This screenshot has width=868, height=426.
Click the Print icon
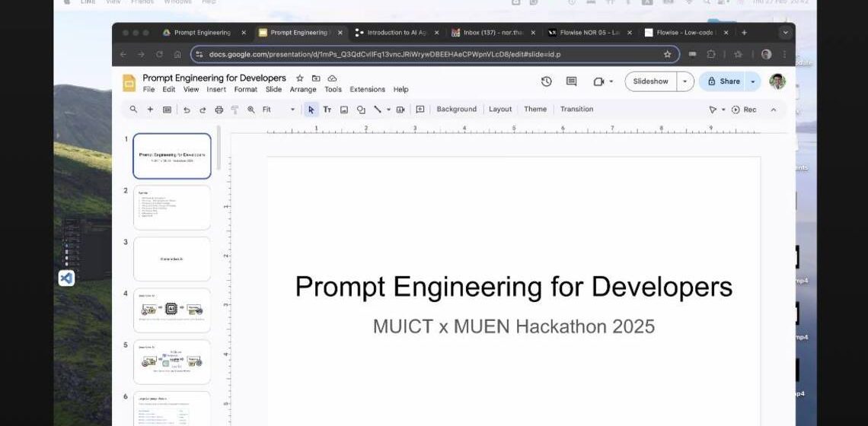click(219, 110)
